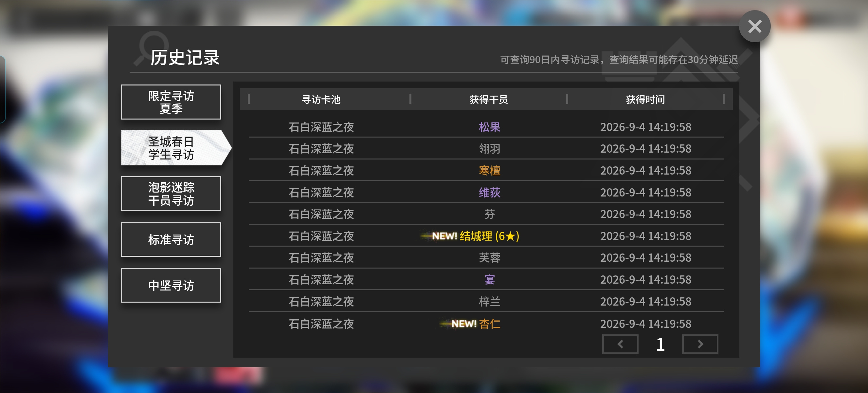Screen dimensions: 868x393
Task: Click the 历史记录 dialog title
Action: tap(185, 58)
